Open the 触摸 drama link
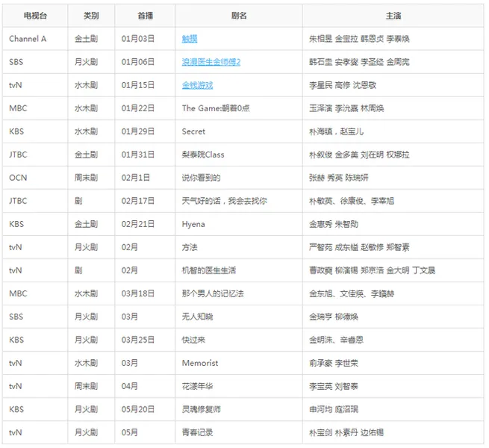The height and width of the screenshot is (448, 489). coord(190,39)
